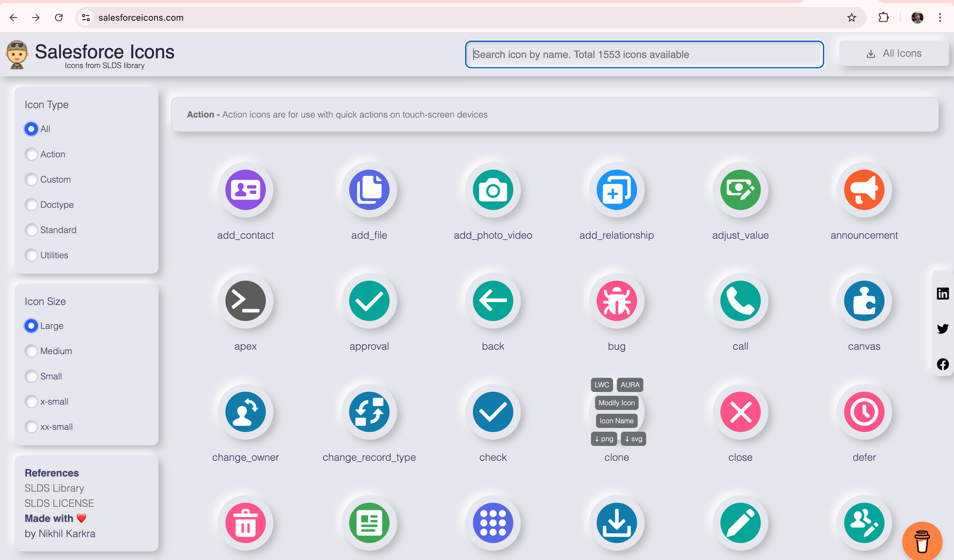Select the defer clock icon
The image size is (954, 560).
coord(864,412)
